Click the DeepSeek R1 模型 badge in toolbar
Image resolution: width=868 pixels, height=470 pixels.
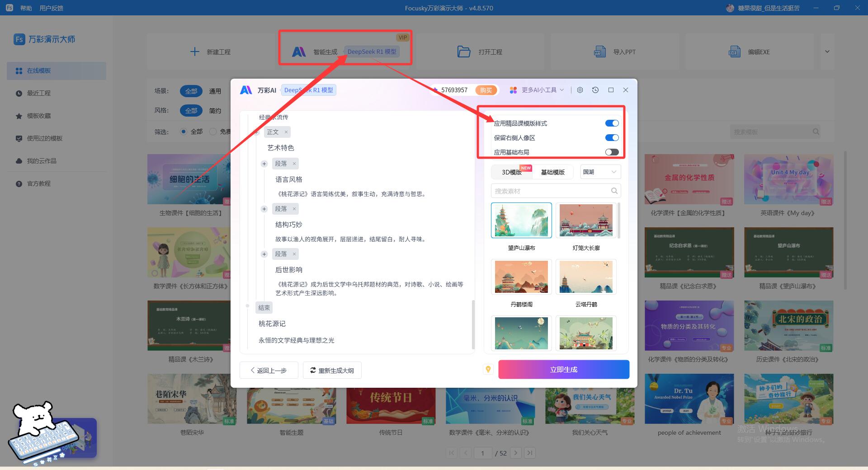tap(372, 52)
